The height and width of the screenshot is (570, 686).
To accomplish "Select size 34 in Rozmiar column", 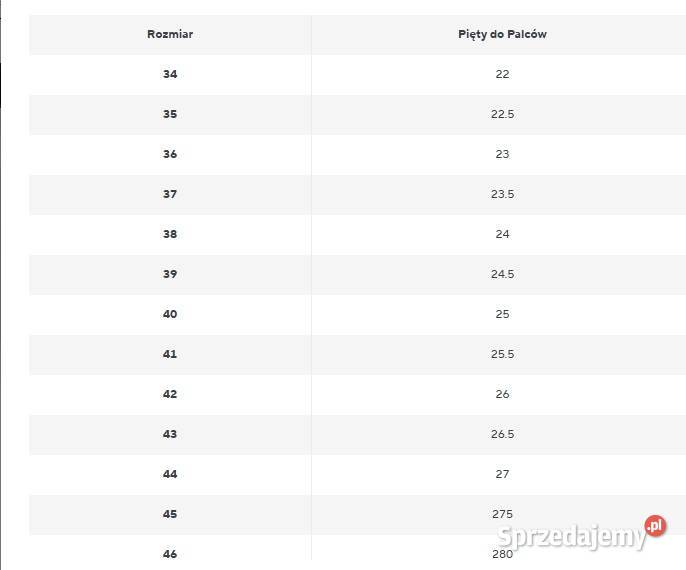I will 170,74.
